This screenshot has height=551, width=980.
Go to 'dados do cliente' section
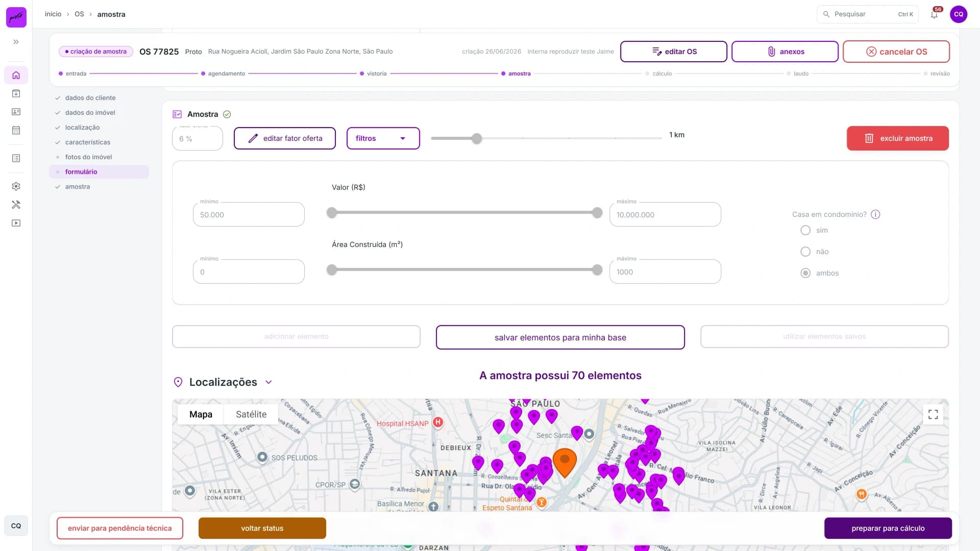(90, 98)
